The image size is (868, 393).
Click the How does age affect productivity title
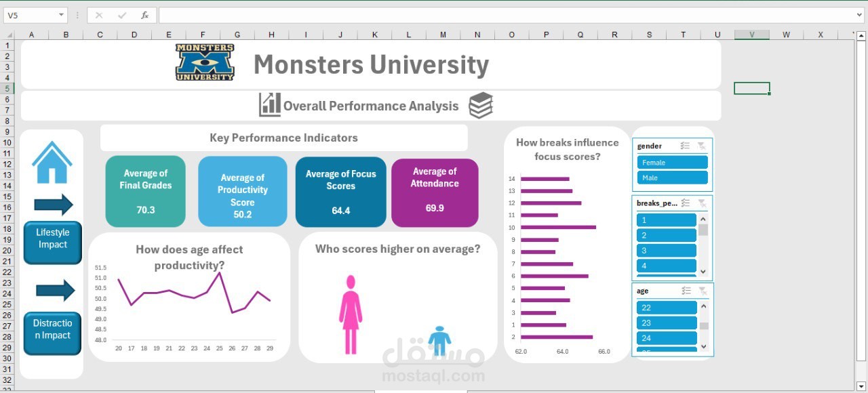[189, 257]
